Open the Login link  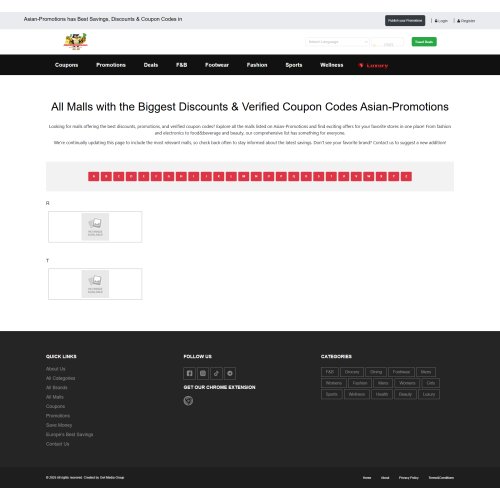point(441,21)
